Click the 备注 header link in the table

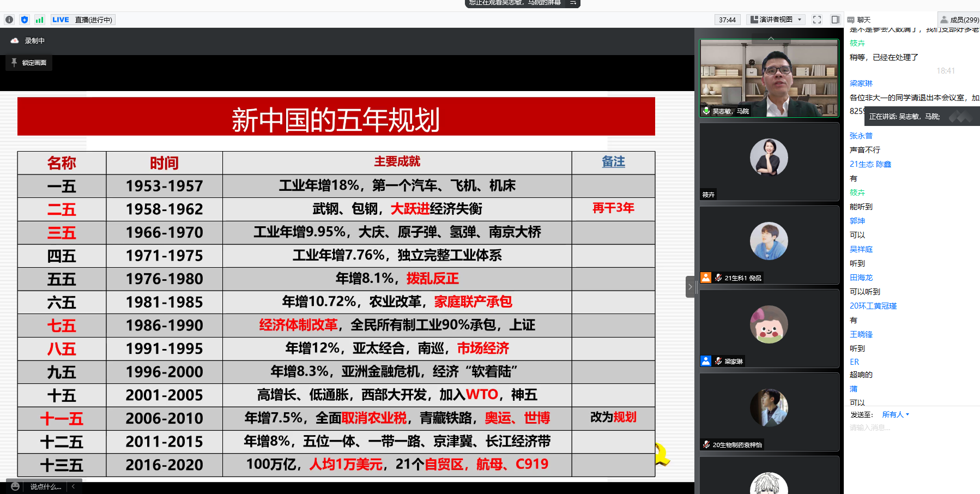pyautogui.click(x=613, y=162)
